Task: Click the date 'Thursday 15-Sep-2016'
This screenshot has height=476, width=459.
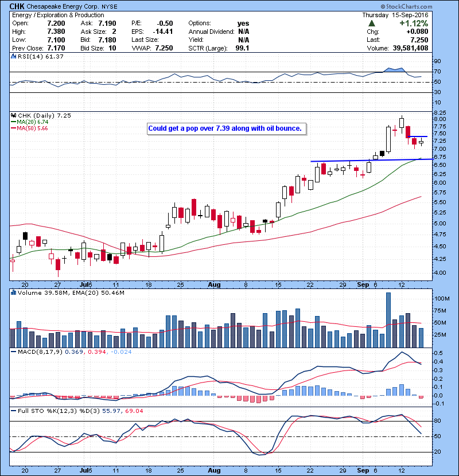Action: (x=395, y=15)
